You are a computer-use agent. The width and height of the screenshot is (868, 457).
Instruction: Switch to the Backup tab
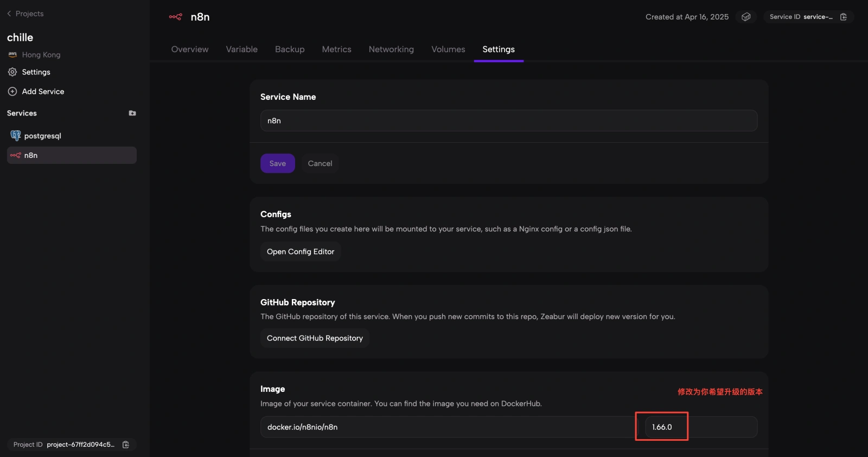[x=290, y=49]
